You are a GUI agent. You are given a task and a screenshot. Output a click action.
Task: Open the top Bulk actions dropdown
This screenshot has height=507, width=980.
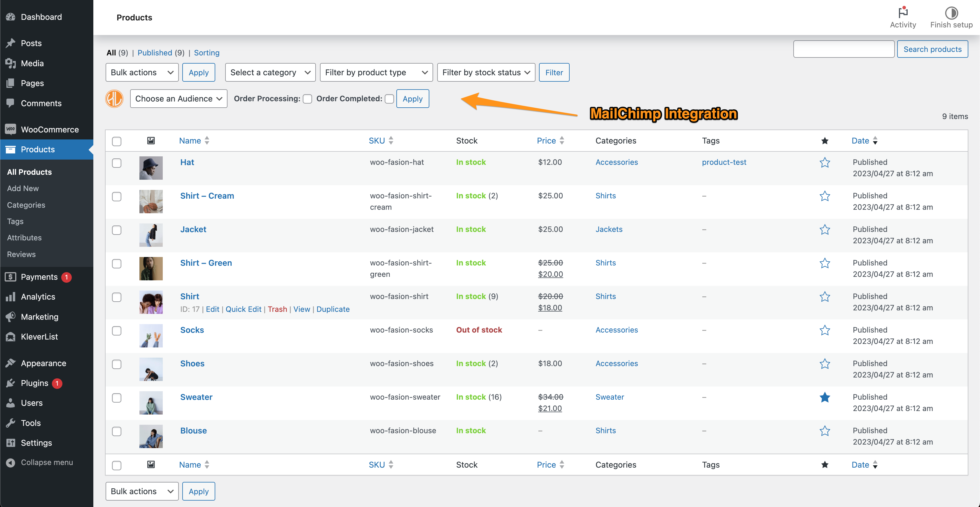pyautogui.click(x=142, y=72)
